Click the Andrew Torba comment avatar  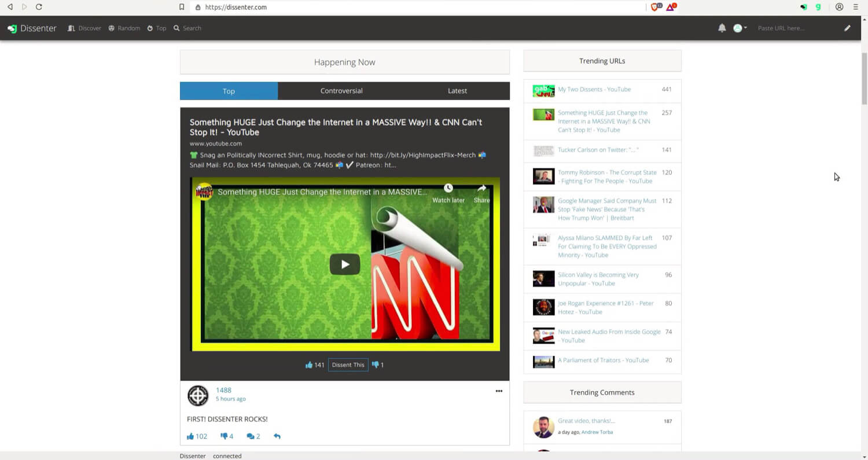tap(543, 427)
